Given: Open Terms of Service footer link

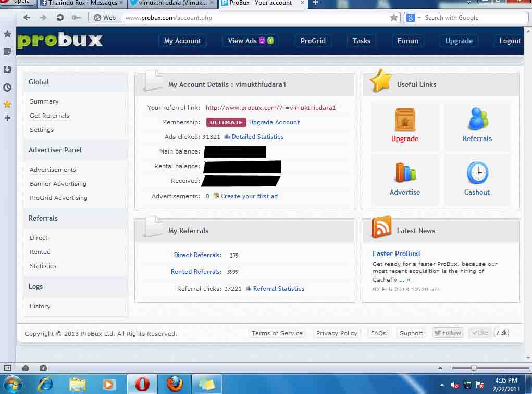Looking at the screenshot, I should pyautogui.click(x=277, y=333).
